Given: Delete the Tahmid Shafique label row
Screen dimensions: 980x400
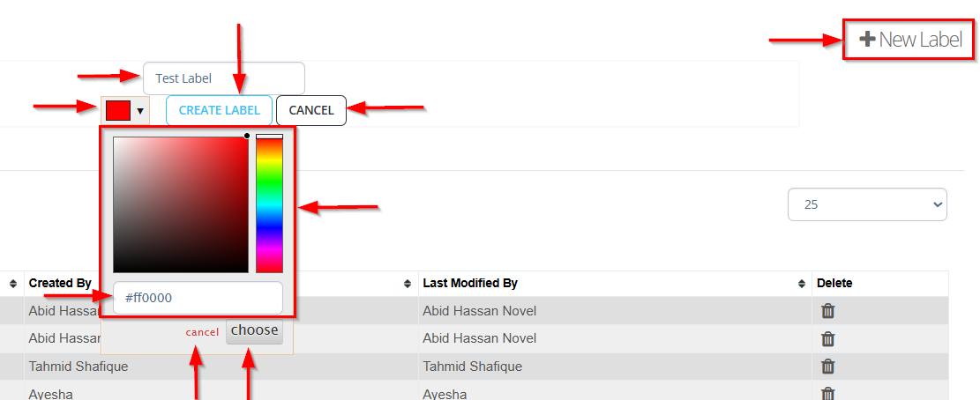Looking at the screenshot, I should pyautogui.click(x=827, y=367).
